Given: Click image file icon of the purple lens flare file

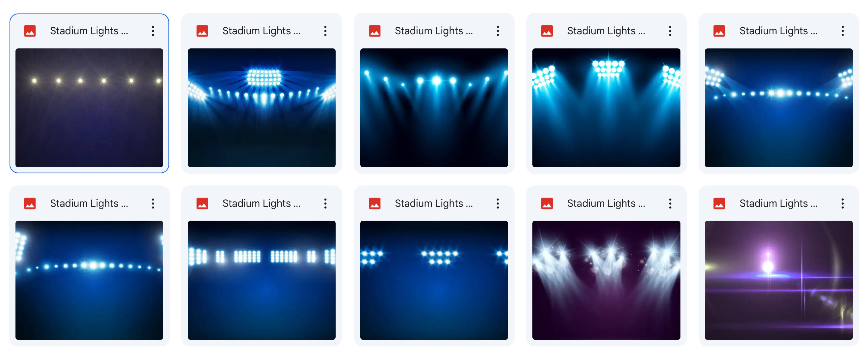Looking at the screenshot, I should [x=719, y=204].
